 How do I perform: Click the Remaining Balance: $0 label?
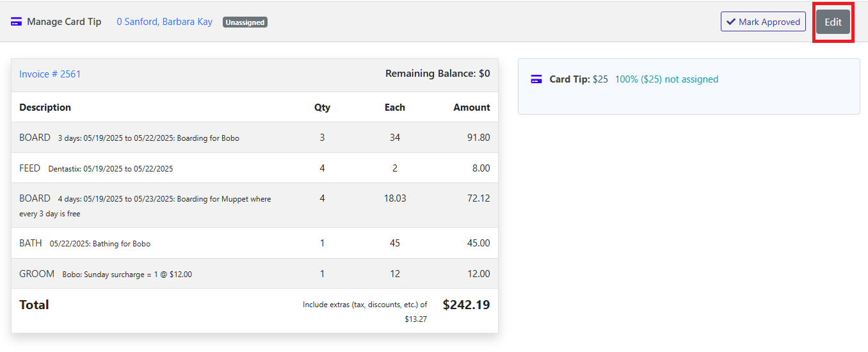click(438, 74)
